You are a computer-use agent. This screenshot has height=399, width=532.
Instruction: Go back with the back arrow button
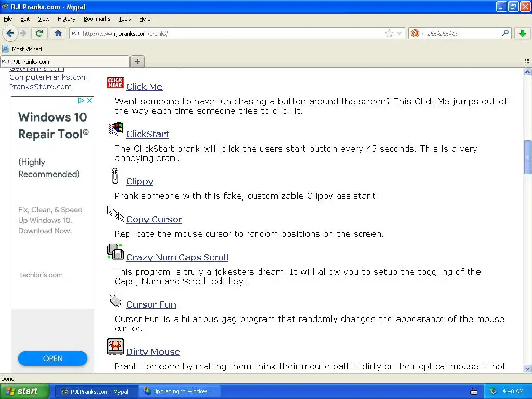tap(10, 33)
